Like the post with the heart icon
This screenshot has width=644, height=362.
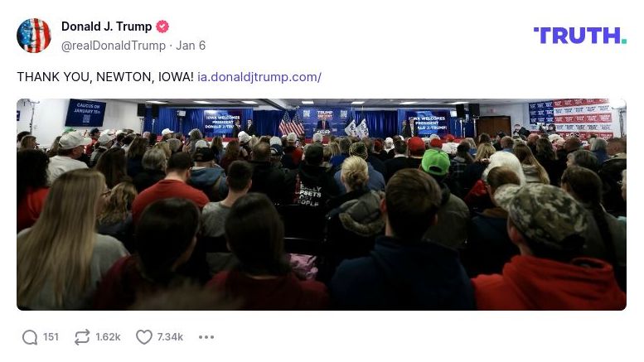coord(143,337)
